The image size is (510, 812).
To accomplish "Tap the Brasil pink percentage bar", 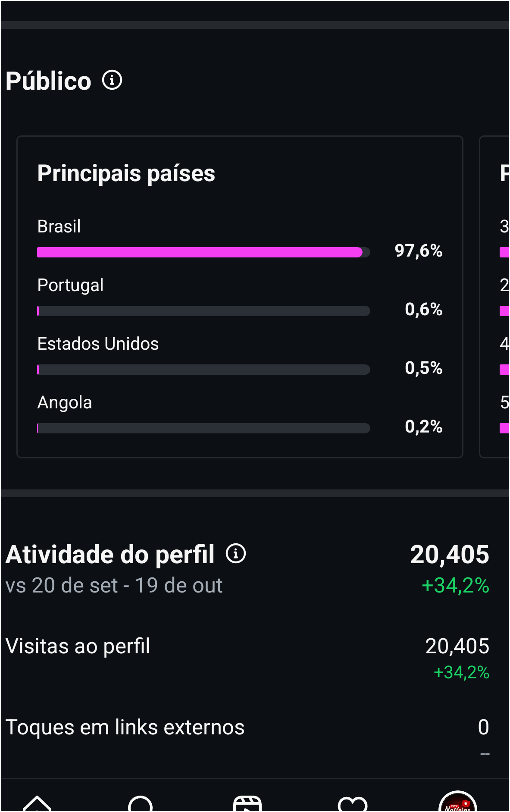I will [x=200, y=252].
